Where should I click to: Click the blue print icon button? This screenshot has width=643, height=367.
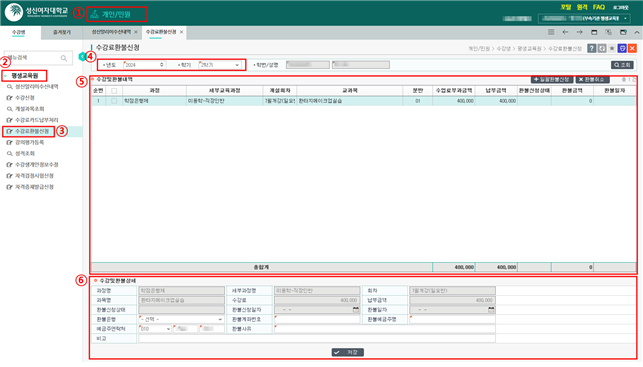tap(622, 48)
